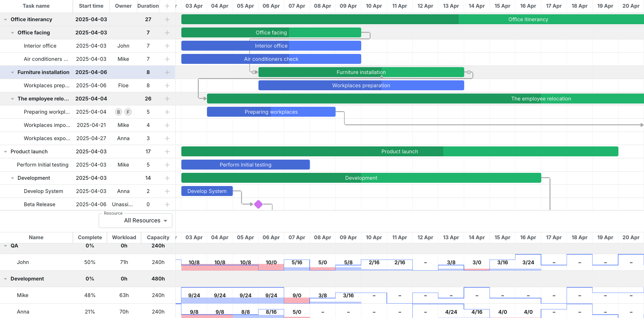Click the Duration column header

click(148, 6)
